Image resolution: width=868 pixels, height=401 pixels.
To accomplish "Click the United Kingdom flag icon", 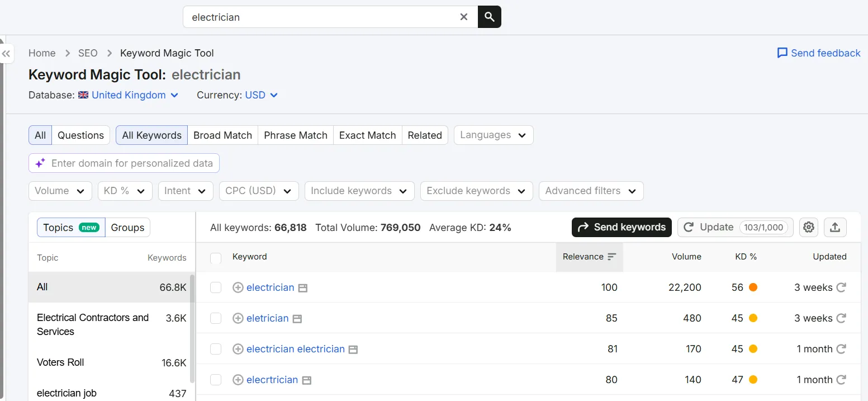I will (83, 95).
